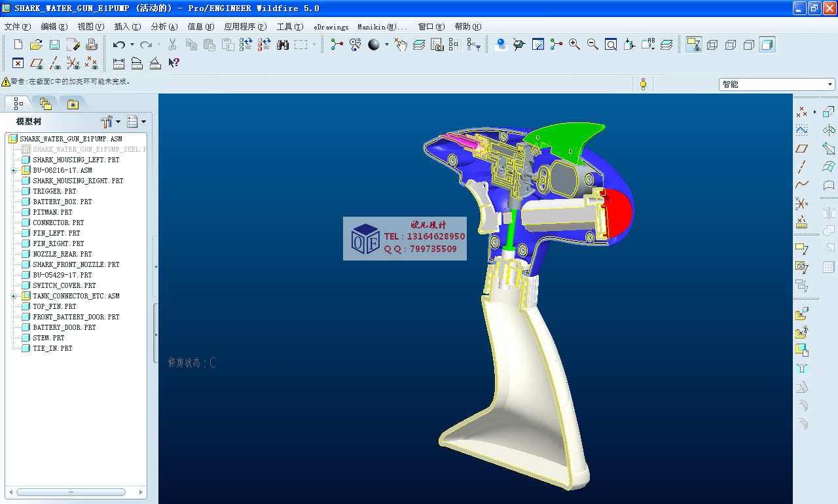
Task: Click the Spin center icon
Action: click(556, 45)
